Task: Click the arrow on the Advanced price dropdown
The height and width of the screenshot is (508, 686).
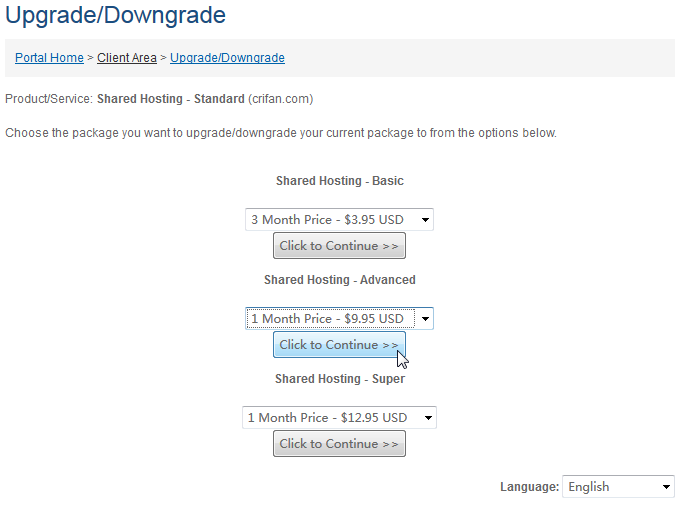Action: [425, 319]
